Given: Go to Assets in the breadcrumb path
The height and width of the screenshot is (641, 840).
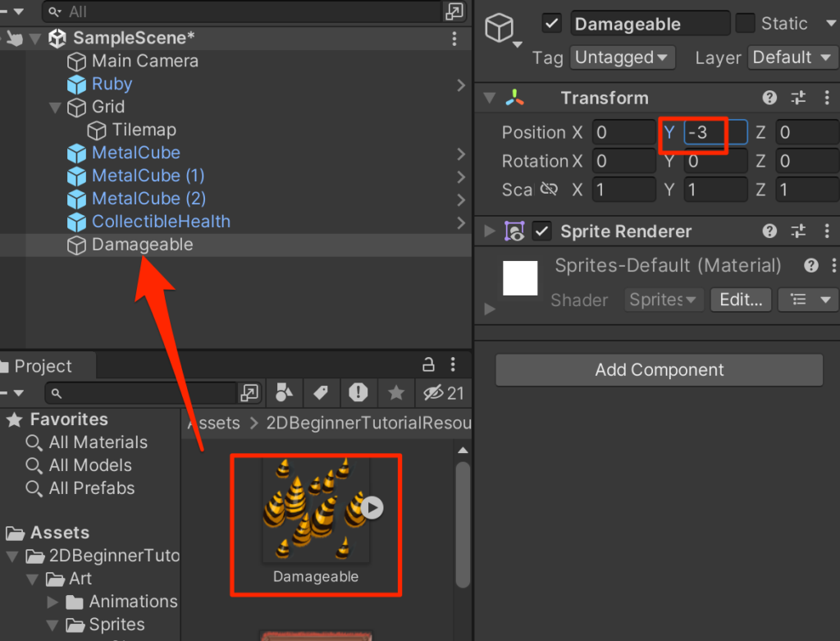Looking at the screenshot, I should click(214, 423).
